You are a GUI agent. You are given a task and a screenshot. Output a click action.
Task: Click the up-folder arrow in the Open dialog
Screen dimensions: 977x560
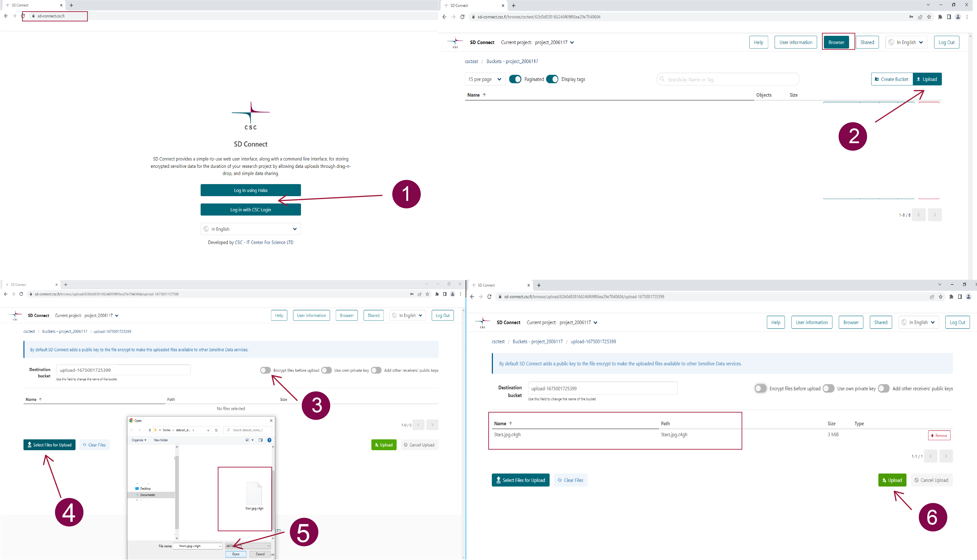(x=150, y=430)
